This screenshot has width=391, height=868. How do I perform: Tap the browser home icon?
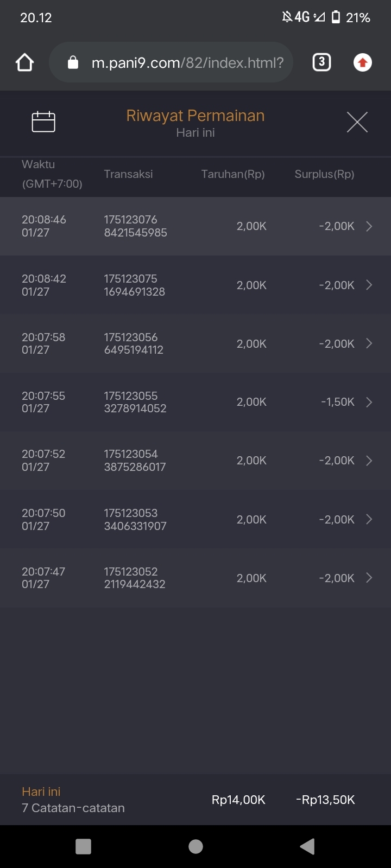25,63
